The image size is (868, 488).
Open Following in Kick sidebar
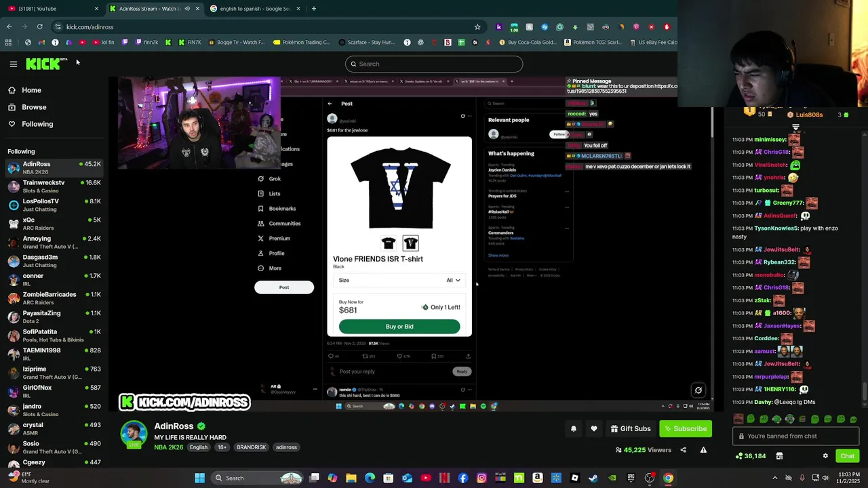tap(37, 124)
